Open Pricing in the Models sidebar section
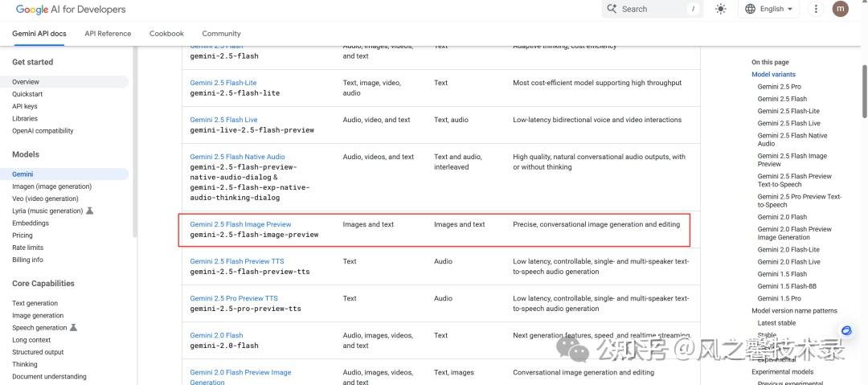868x385 pixels. coord(23,236)
